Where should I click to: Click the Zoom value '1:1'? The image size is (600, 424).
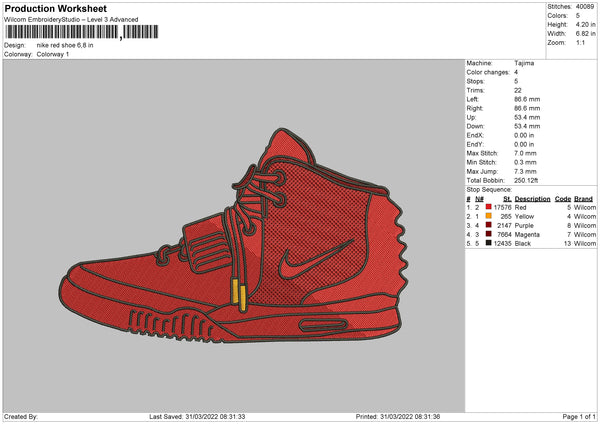(580, 42)
